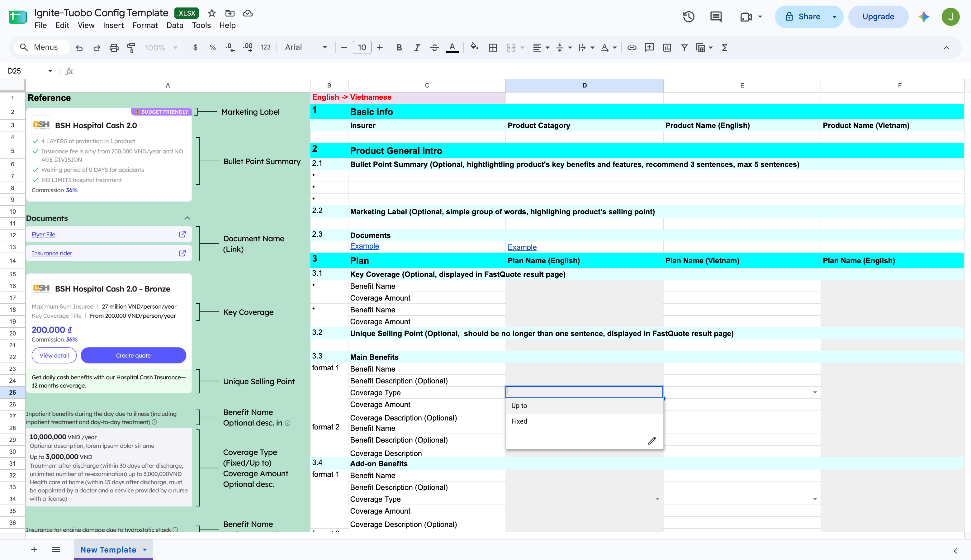Viewport: 971px width, 560px height.
Task: Activate the paint format tool
Action: click(x=131, y=48)
